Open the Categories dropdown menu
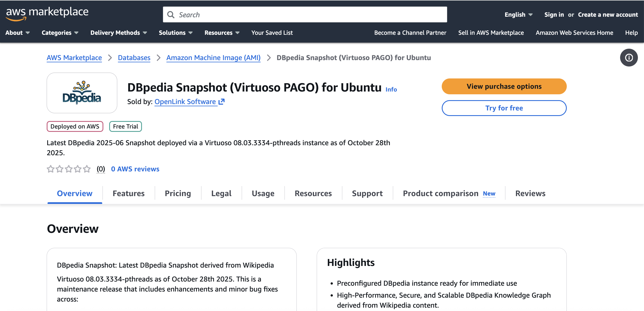644x311 pixels. [x=60, y=33]
